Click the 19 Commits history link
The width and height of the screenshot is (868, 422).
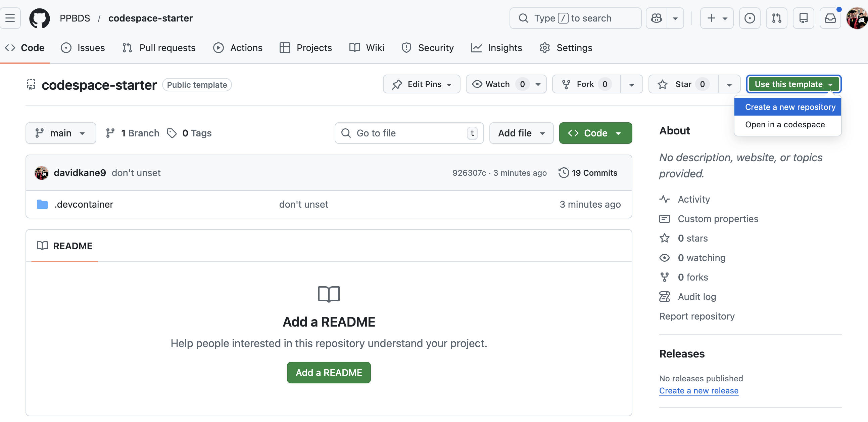pos(588,173)
